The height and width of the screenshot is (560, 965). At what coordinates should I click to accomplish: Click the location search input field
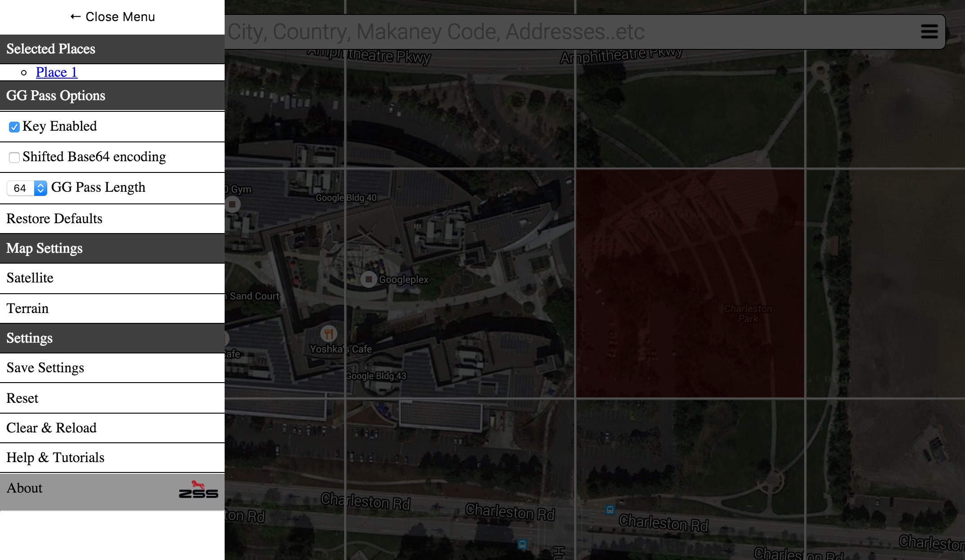(x=571, y=31)
